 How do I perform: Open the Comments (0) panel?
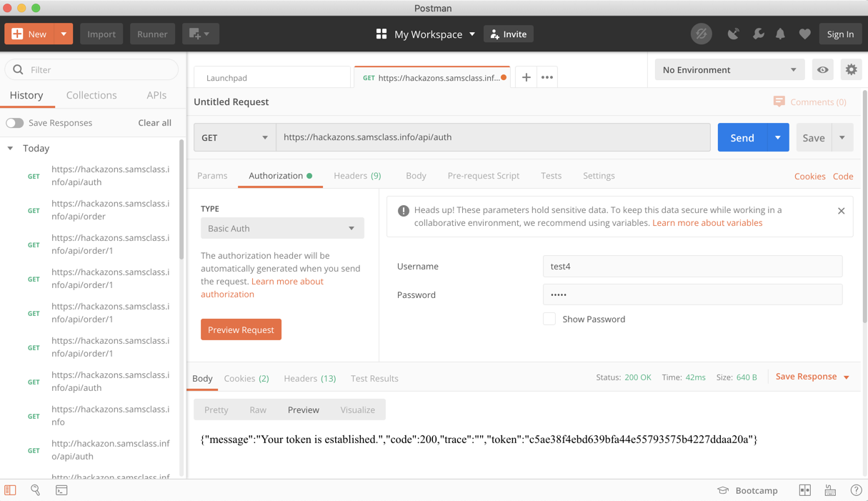(810, 102)
